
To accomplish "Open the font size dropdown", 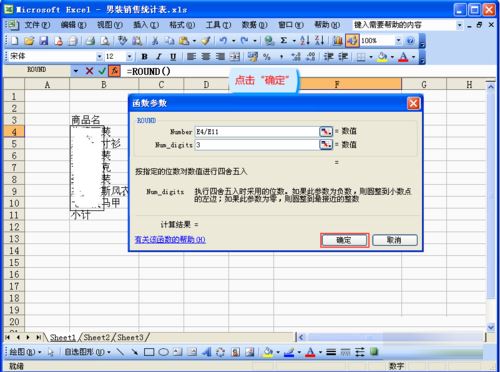I will coord(130,57).
